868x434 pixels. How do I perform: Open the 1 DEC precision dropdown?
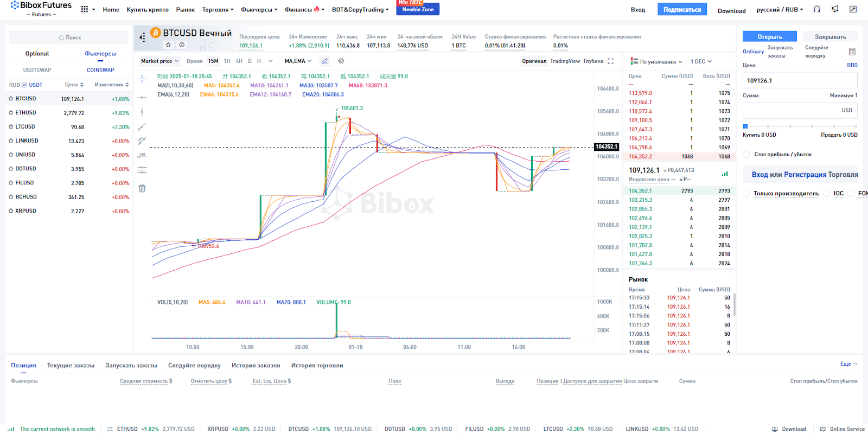pos(701,62)
